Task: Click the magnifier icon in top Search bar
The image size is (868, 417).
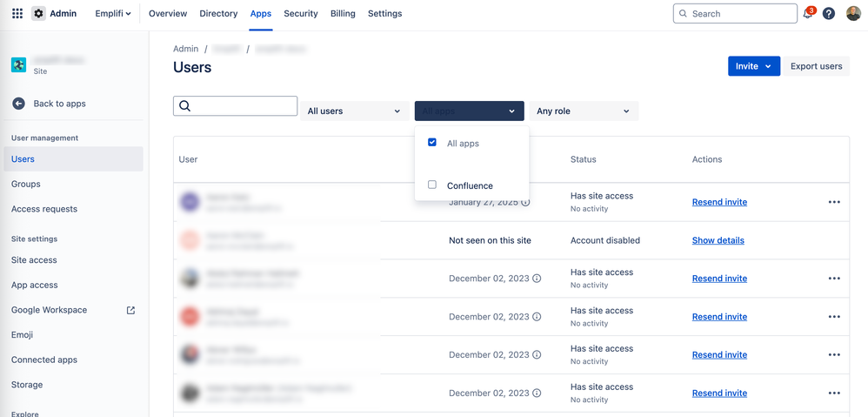Action: 683,13
